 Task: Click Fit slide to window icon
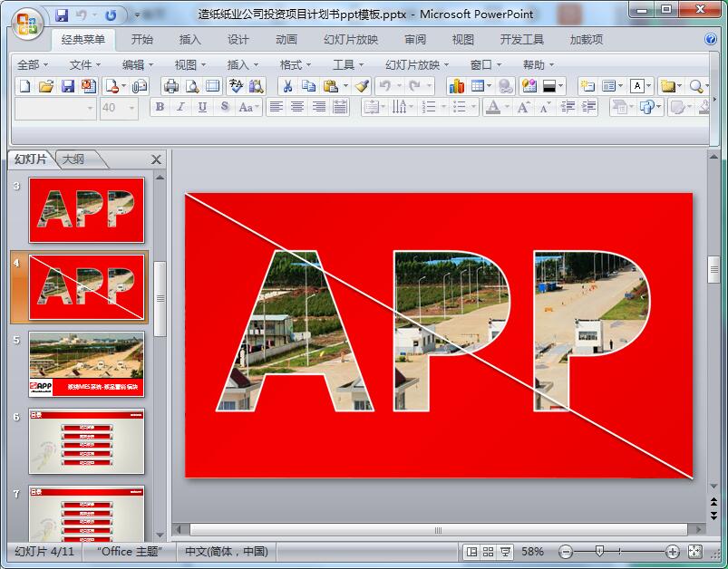(x=695, y=551)
